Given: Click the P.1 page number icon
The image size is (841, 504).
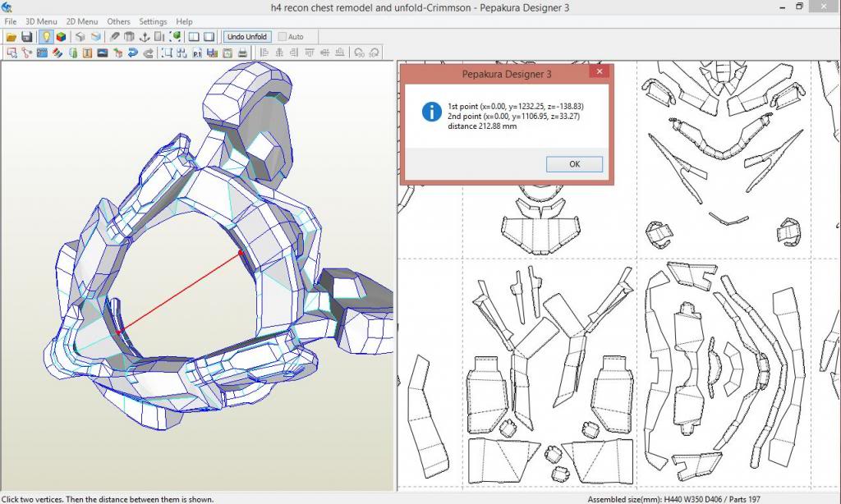Looking at the screenshot, I should click(197, 53).
